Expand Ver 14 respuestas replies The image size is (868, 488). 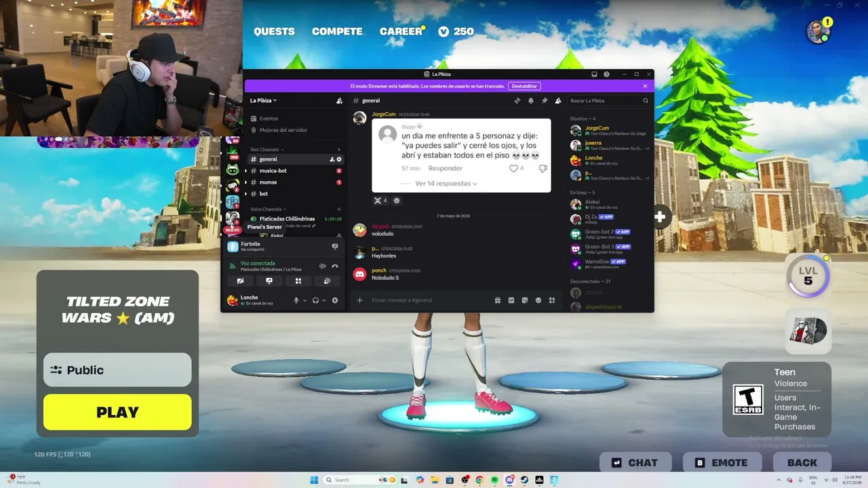(446, 184)
